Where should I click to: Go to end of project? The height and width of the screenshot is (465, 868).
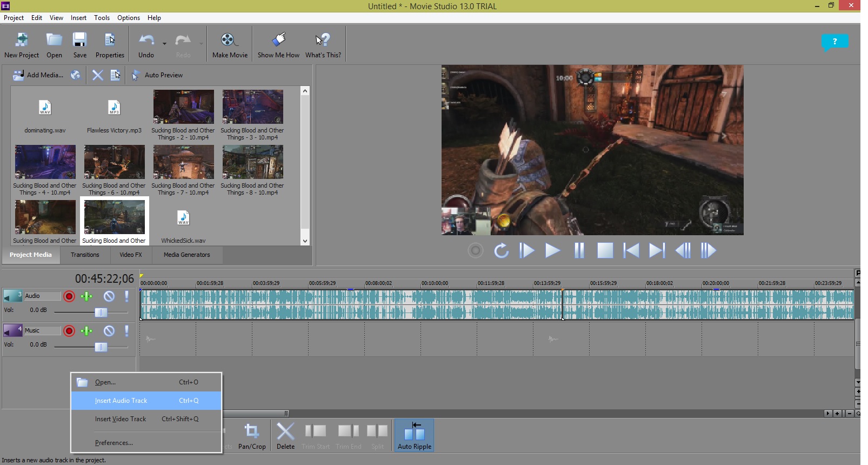tap(657, 251)
